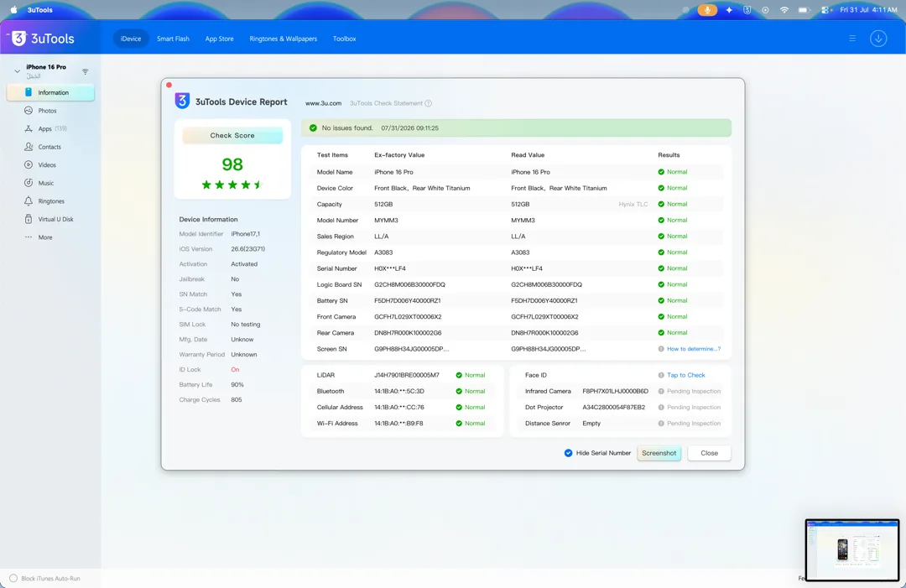Click the Model Identifier iPhone17,1 value
Viewport: 906px width, 588px height.
(246, 234)
